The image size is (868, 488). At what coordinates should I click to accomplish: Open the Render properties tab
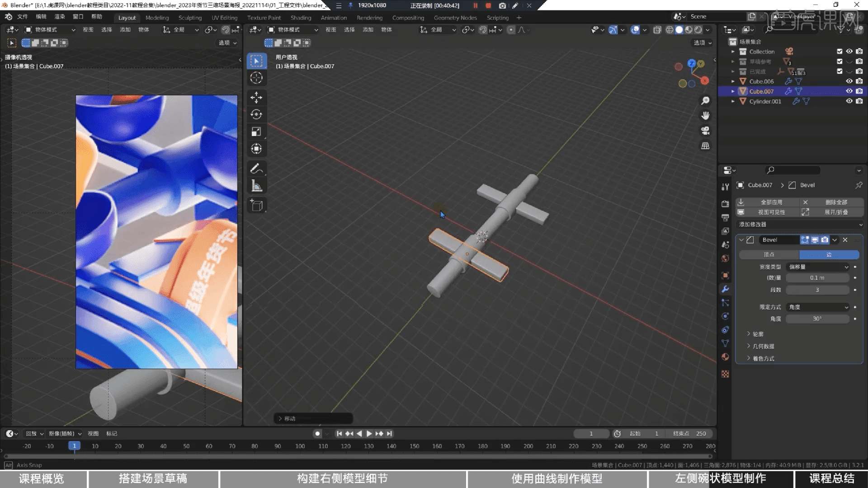click(725, 204)
